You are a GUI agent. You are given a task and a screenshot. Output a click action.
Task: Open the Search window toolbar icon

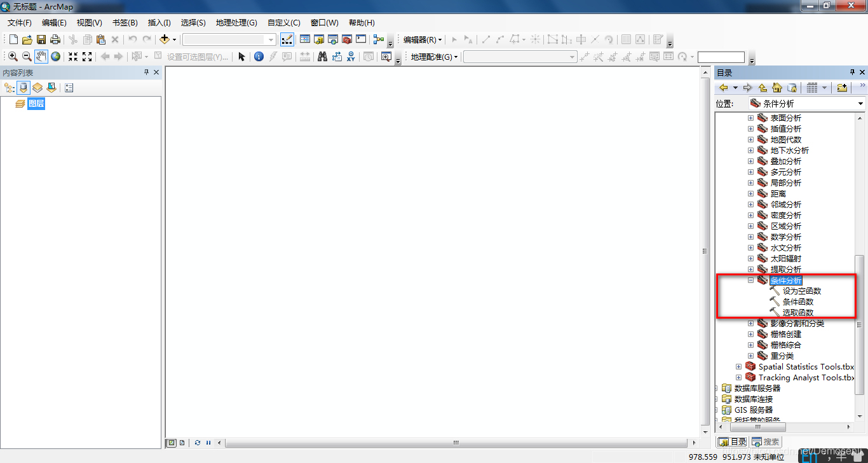point(333,39)
